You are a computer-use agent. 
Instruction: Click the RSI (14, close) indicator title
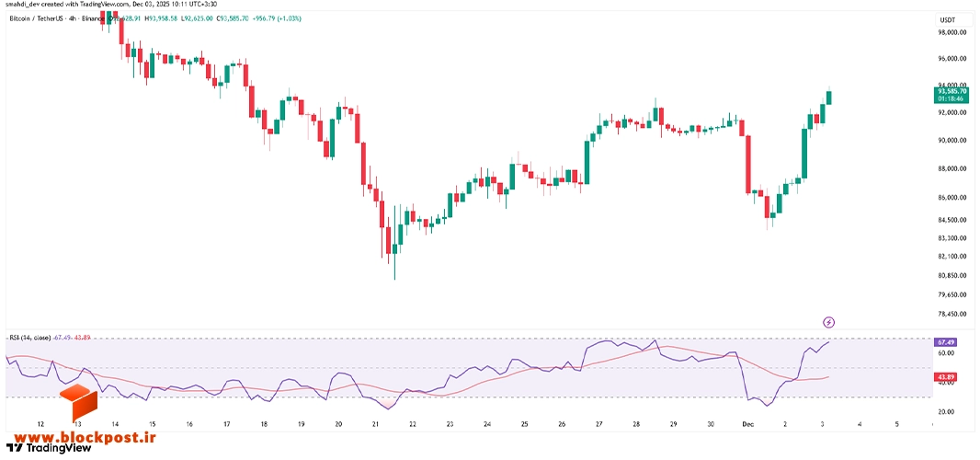[30, 338]
